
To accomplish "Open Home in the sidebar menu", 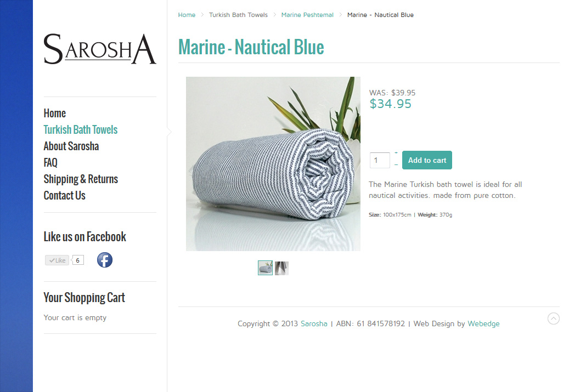I will (x=54, y=113).
